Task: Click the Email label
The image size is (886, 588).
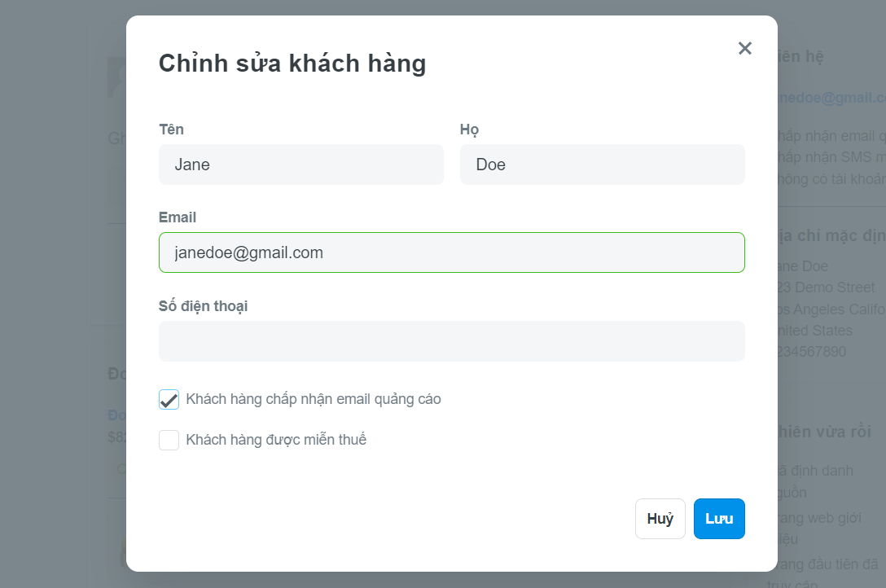Action: (x=178, y=217)
